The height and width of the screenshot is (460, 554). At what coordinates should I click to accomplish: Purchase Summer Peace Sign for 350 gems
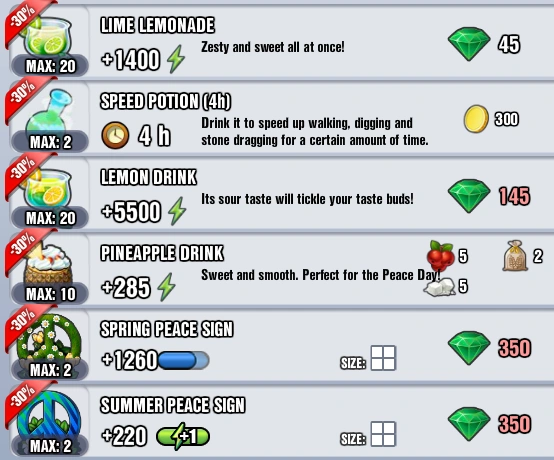(x=489, y=424)
